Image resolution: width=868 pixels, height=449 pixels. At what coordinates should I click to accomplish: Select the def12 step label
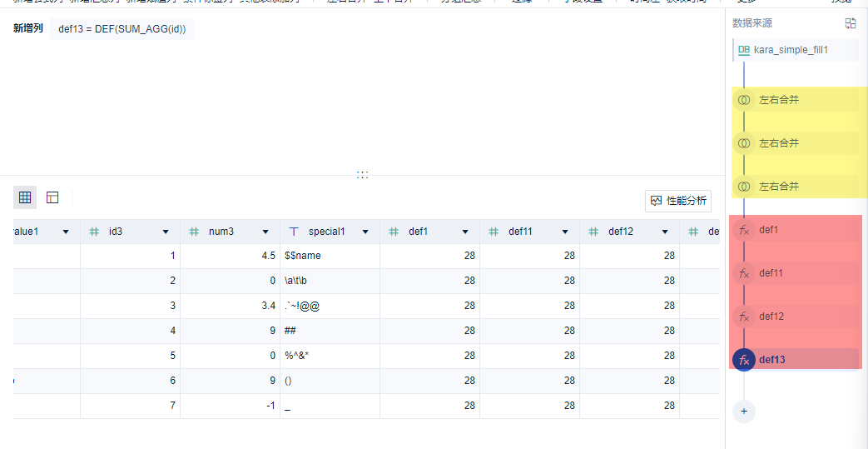click(771, 317)
